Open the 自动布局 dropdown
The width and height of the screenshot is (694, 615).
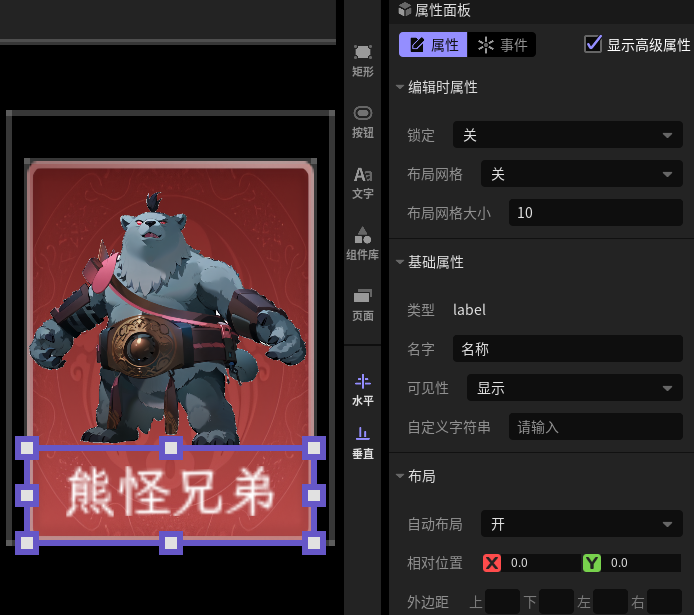coord(582,524)
